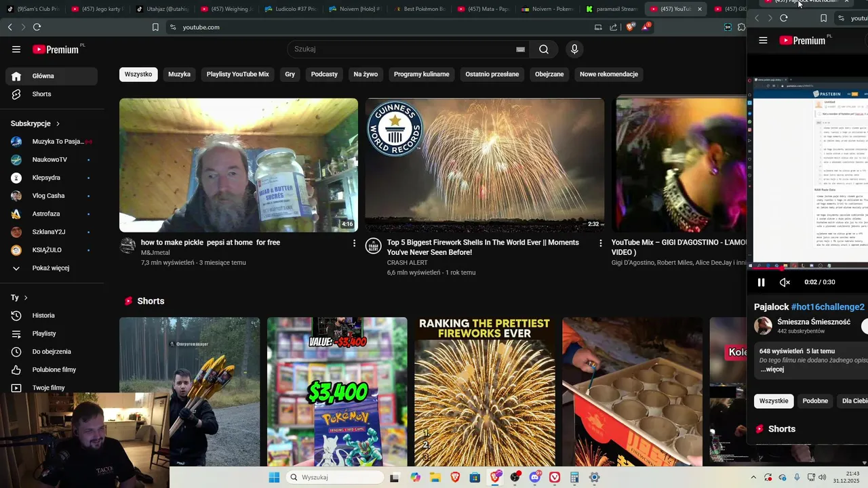Select the Obejrzane filter chip

pyautogui.click(x=549, y=75)
